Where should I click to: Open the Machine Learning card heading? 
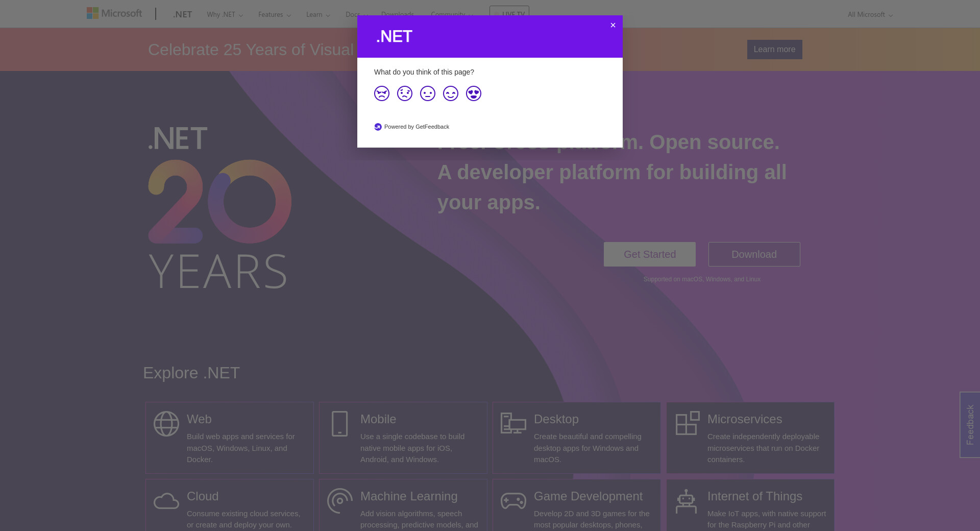pyautogui.click(x=409, y=496)
